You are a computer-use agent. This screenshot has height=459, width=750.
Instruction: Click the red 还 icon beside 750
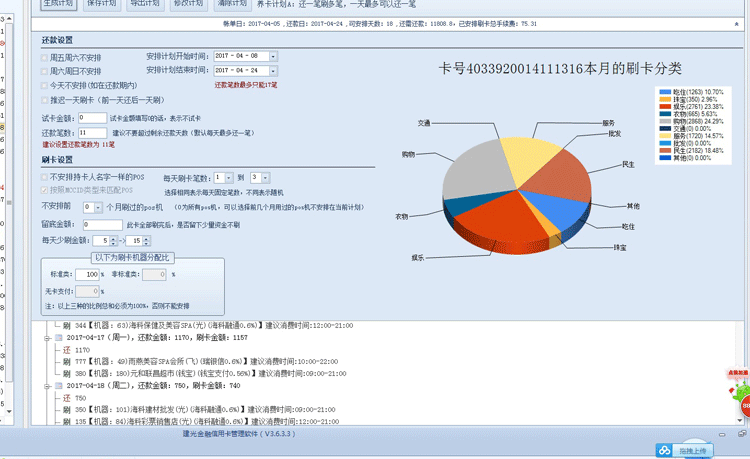click(66, 398)
